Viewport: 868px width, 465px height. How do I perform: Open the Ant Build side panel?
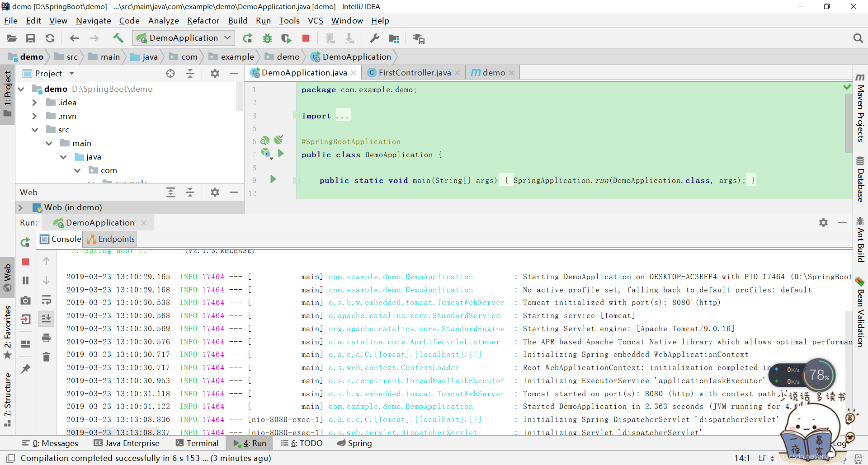click(x=860, y=240)
